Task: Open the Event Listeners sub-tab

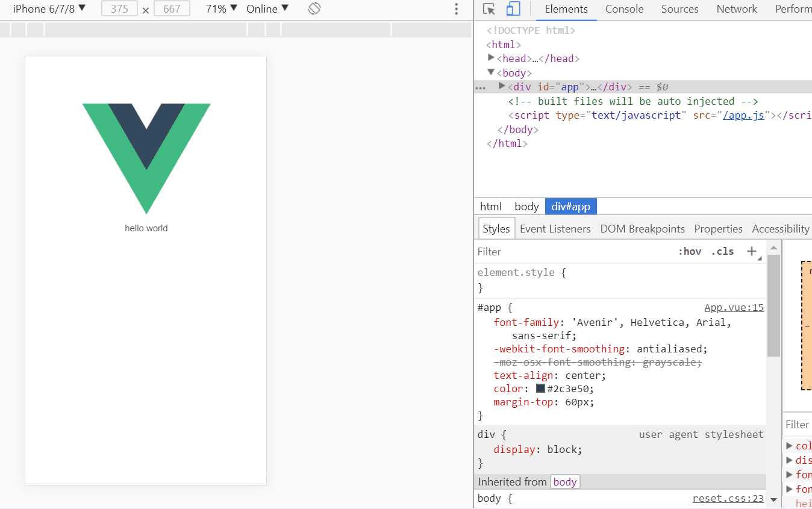Action: click(x=555, y=229)
